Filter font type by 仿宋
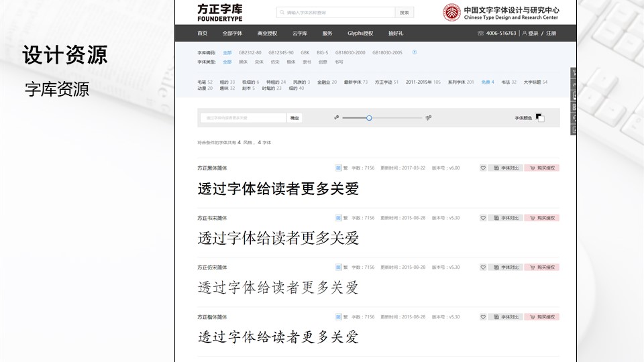 point(275,62)
